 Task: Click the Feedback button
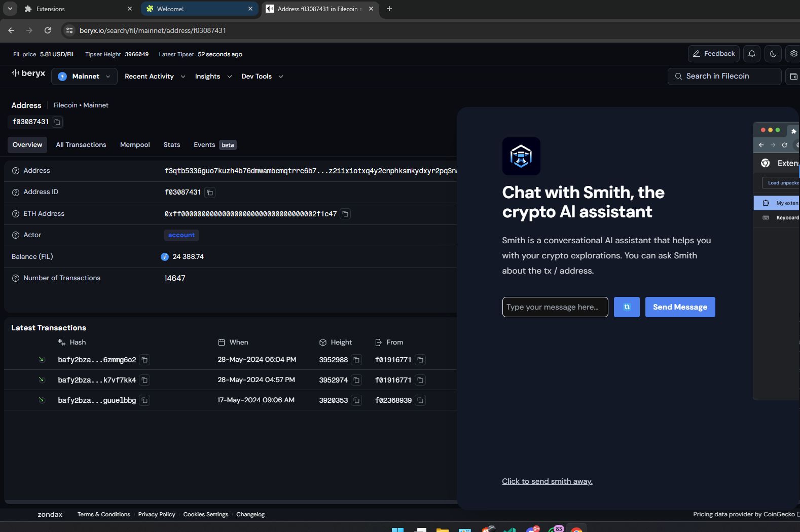(714, 54)
